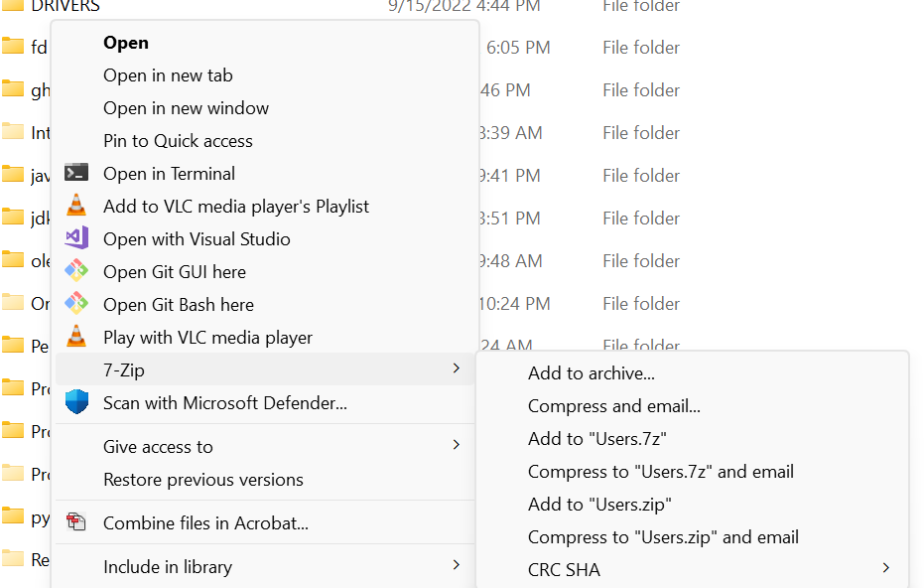Choose Add to "Users.zip"
Viewport: 924px width, 588px height.
point(599,505)
